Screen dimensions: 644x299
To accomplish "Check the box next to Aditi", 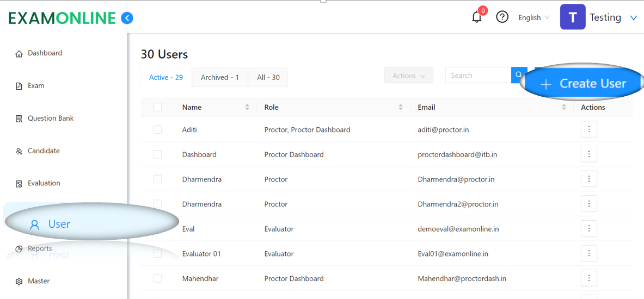I will (x=158, y=129).
